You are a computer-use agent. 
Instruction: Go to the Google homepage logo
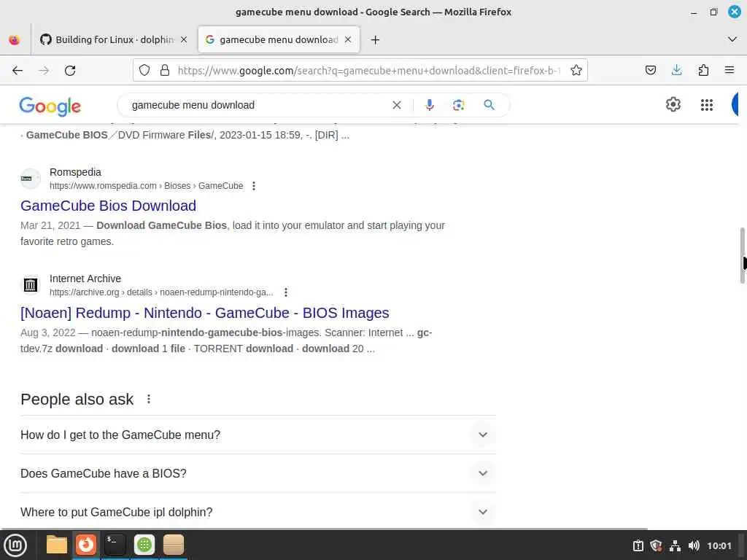(x=50, y=106)
